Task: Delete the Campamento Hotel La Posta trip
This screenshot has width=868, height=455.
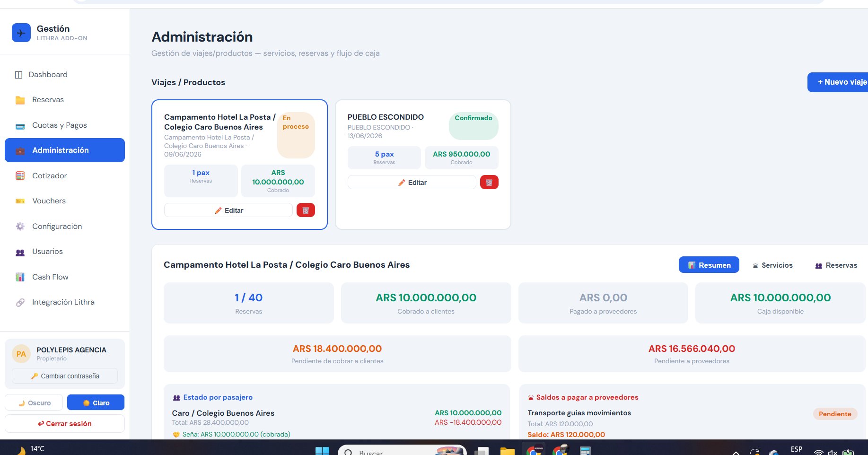Action: [x=306, y=210]
